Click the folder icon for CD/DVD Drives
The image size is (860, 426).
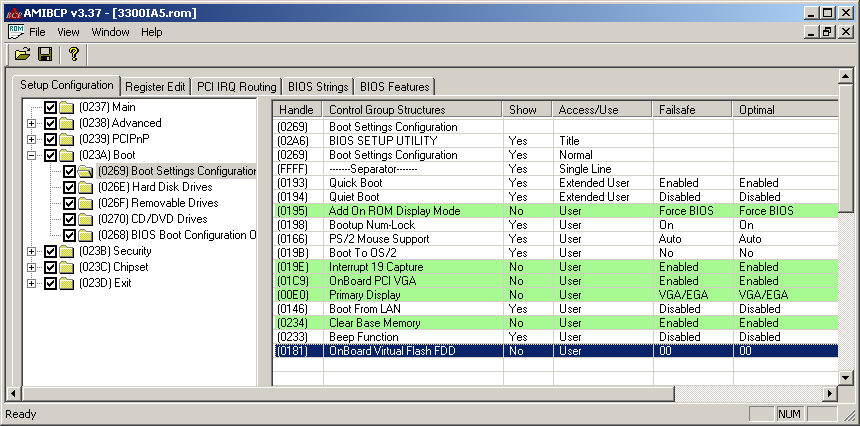click(x=87, y=219)
